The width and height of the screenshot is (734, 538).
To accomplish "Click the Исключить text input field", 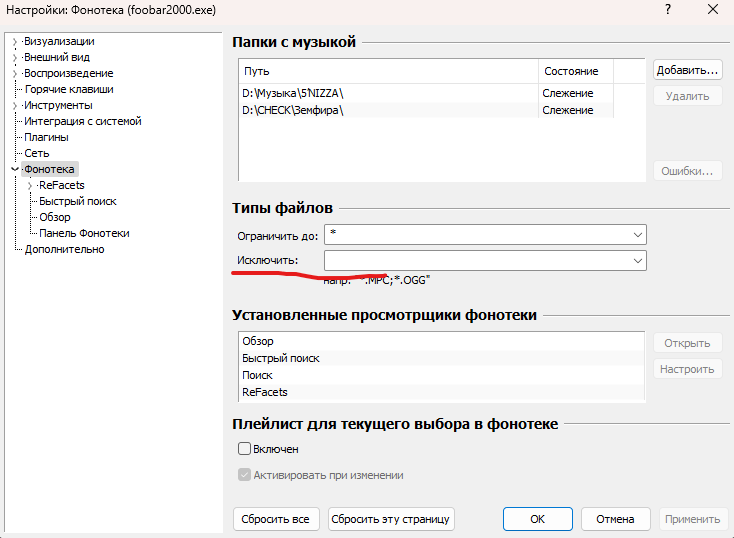I will 475,260.
